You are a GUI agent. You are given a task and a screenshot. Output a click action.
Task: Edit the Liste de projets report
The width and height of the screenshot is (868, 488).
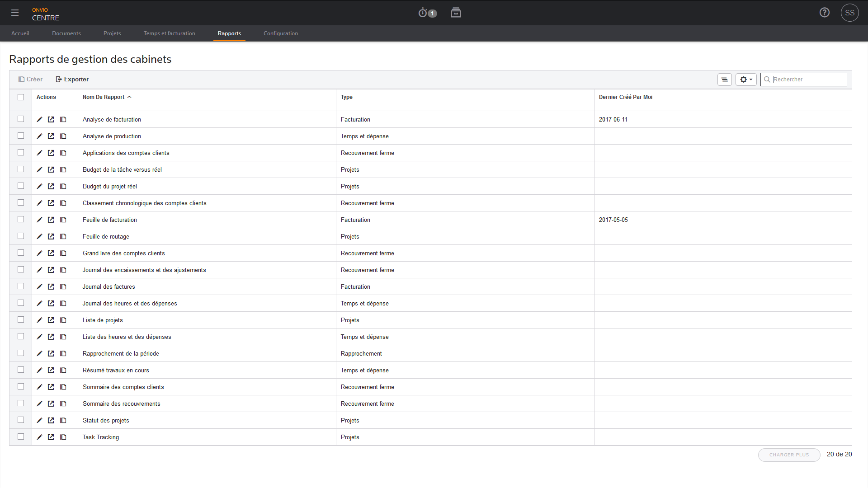39,320
